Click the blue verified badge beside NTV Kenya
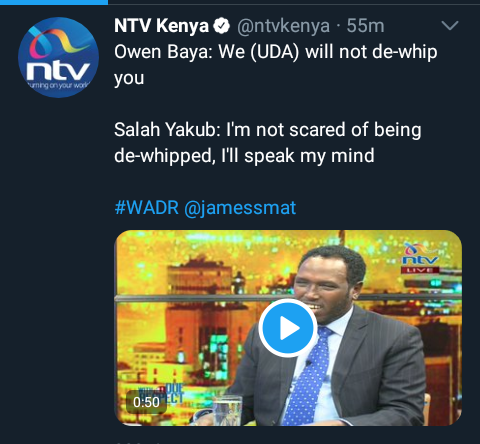The image size is (480, 444). pyautogui.click(x=222, y=26)
